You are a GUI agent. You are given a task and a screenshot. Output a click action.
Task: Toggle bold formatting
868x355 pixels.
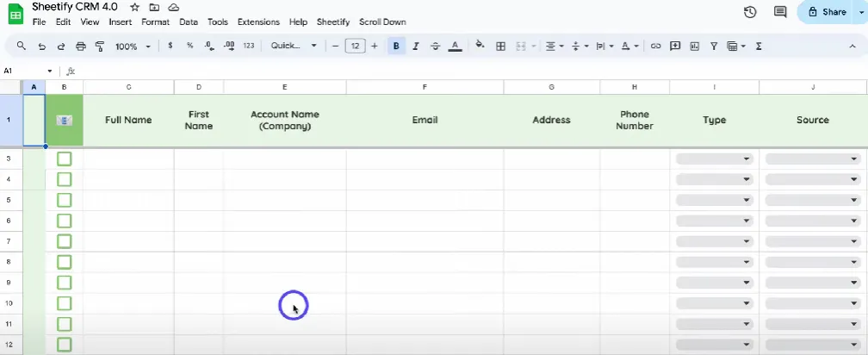click(x=396, y=46)
